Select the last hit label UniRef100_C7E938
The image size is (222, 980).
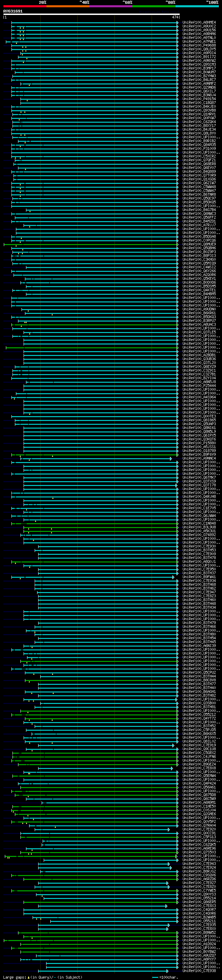click(x=199, y=971)
